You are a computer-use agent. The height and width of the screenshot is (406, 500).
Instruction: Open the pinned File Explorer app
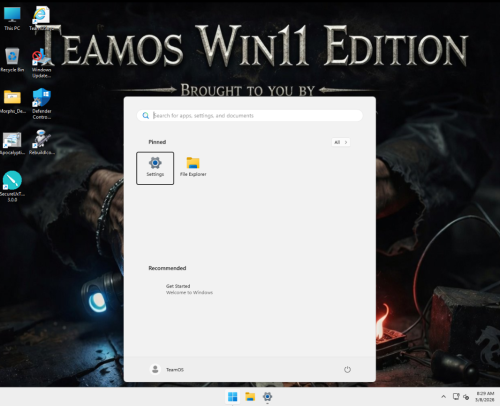[x=193, y=167]
